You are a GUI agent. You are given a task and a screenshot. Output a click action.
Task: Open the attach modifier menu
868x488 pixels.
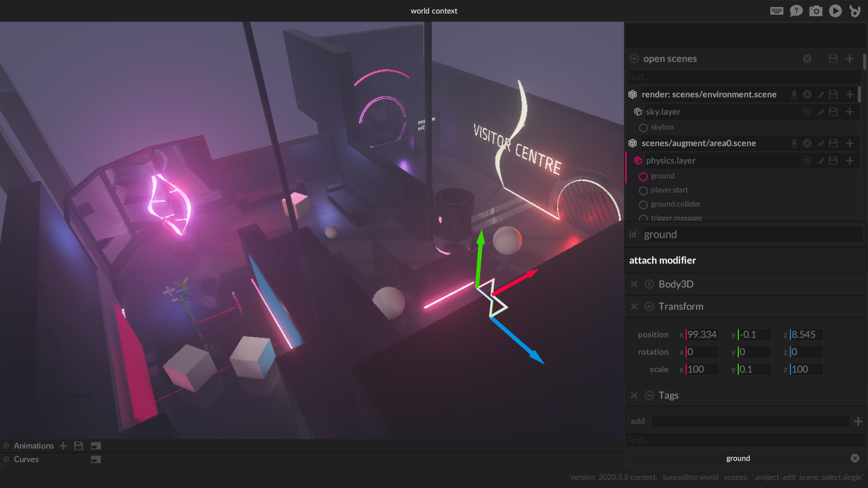click(662, 260)
